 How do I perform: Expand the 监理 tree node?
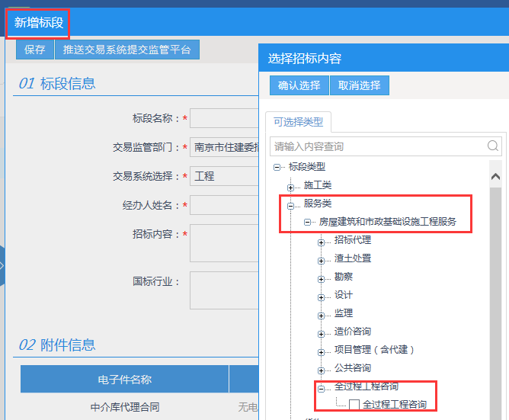point(321,314)
